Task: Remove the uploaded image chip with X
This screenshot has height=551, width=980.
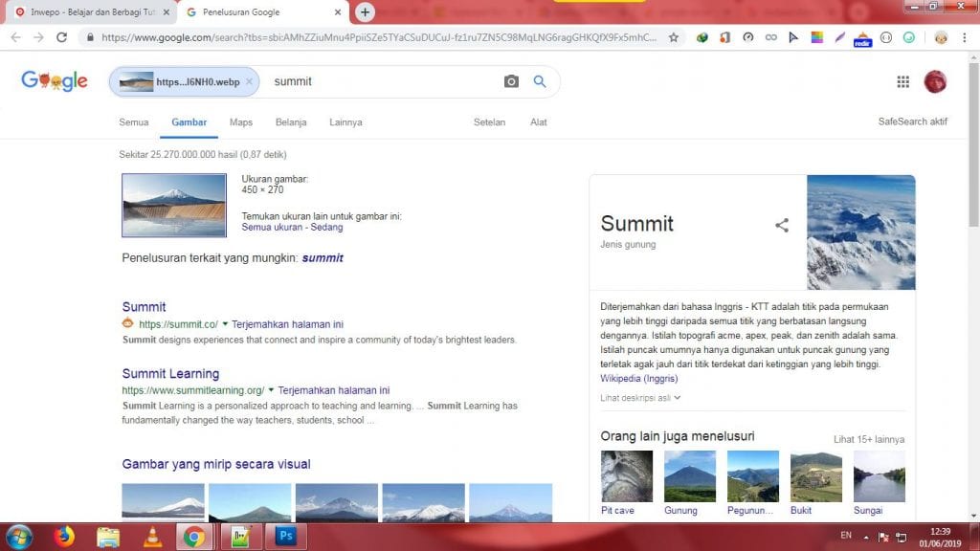Action: pos(249,82)
